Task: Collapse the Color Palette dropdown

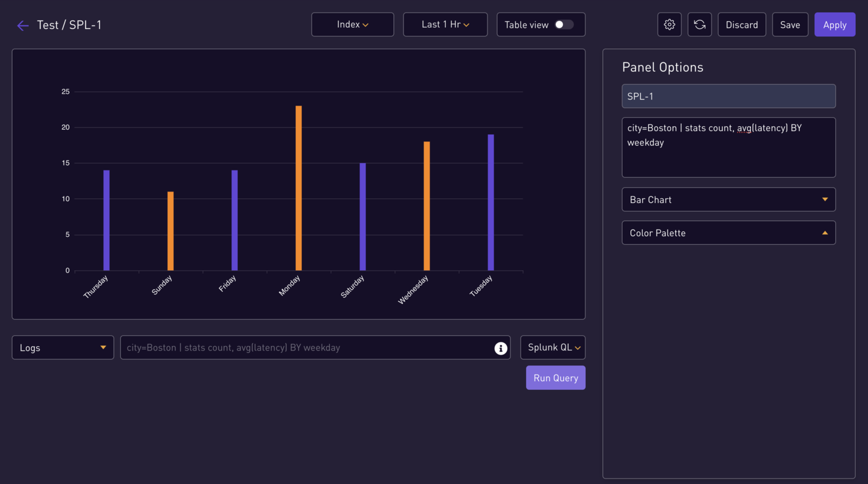Action: (x=728, y=233)
